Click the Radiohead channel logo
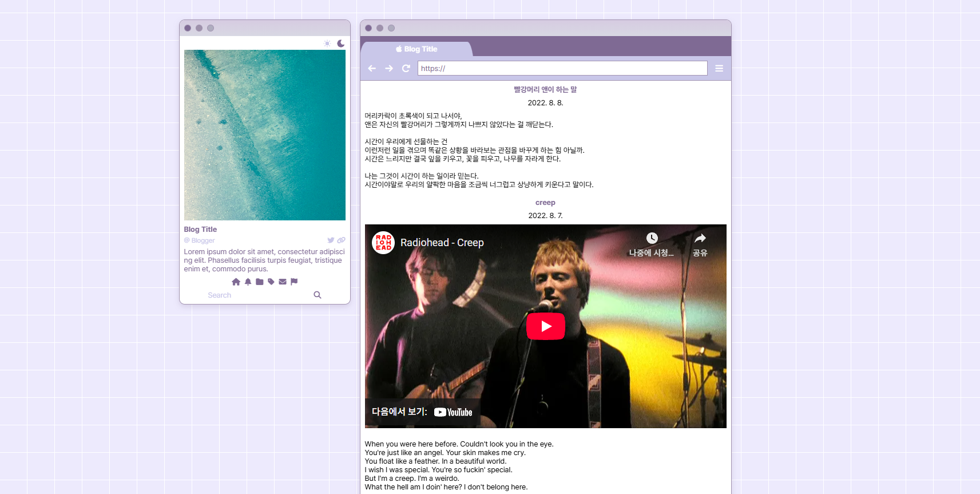Screen dimensions: 980x494 click(x=383, y=243)
